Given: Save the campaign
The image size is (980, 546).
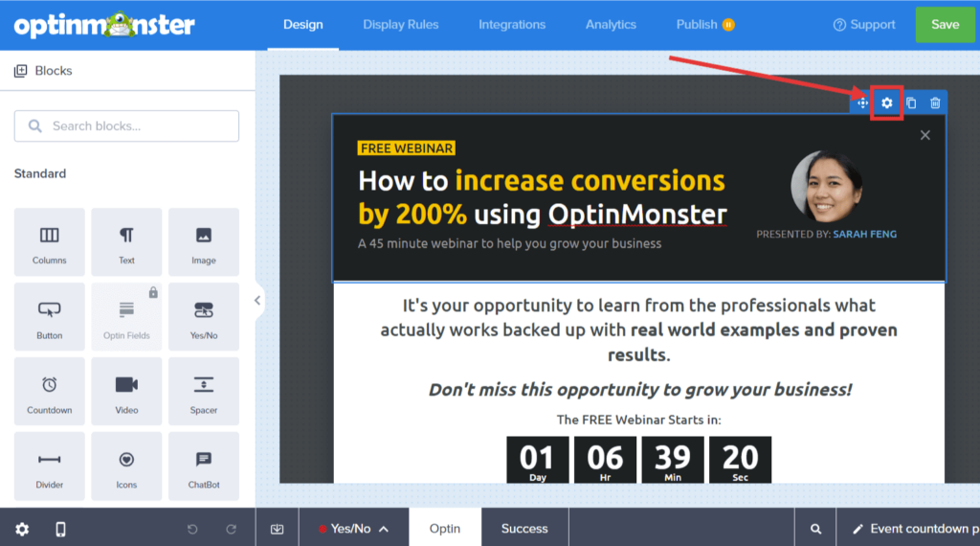Looking at the screenshot, I should coord(945,24).
